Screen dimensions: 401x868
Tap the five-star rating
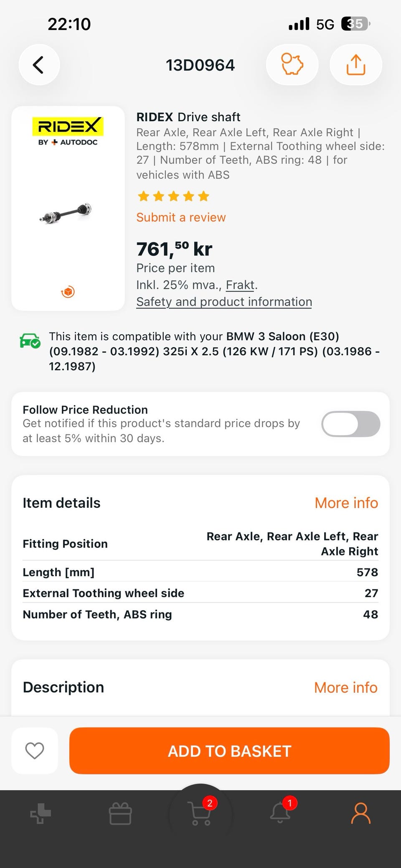[173, 196]
